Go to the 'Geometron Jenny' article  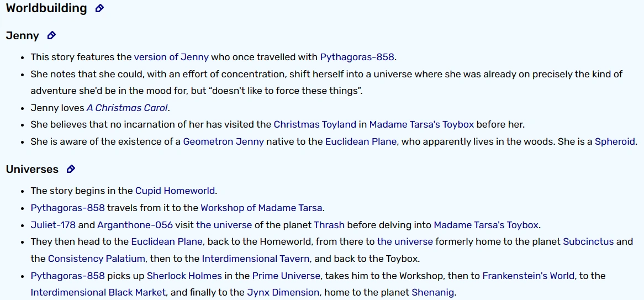pos(223,141)
